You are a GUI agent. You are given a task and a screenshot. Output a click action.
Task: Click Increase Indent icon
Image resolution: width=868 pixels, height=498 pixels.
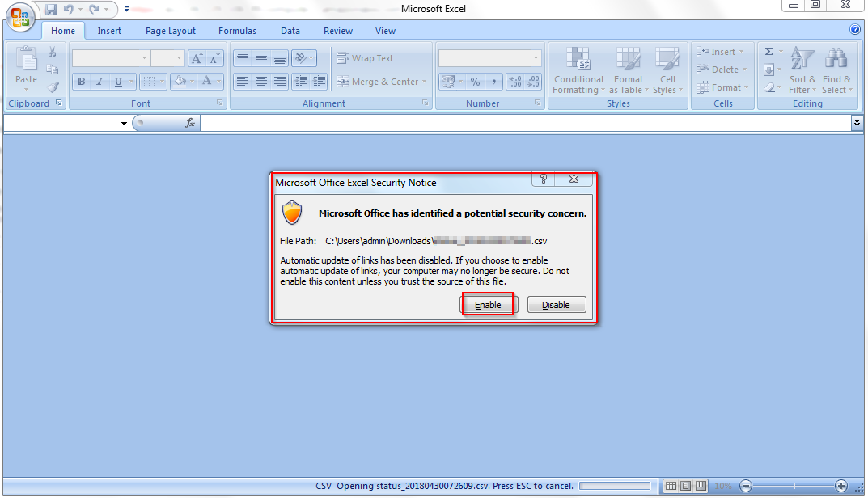pos(319,82)
